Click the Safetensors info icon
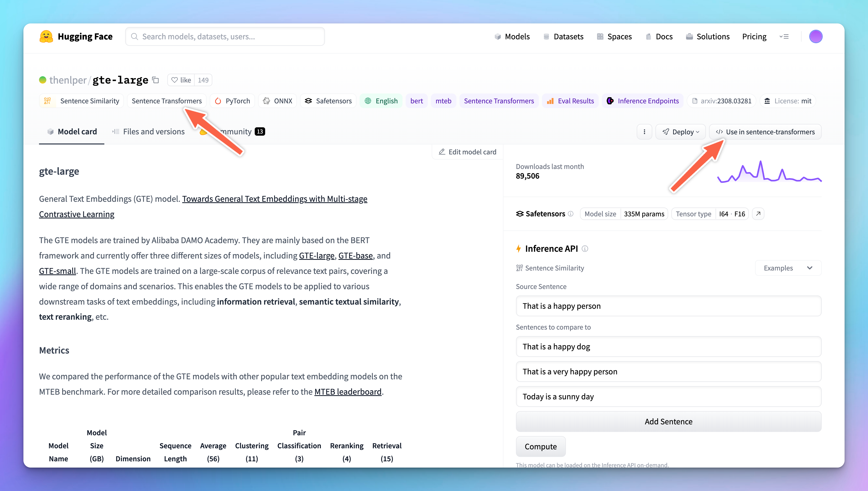 click(570, 214)
